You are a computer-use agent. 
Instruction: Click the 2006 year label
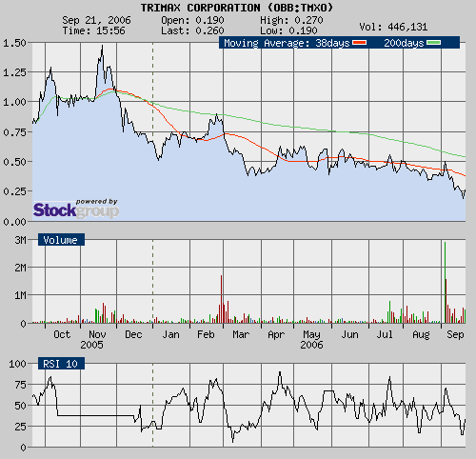pyautogui.click(x=311, y=345)
